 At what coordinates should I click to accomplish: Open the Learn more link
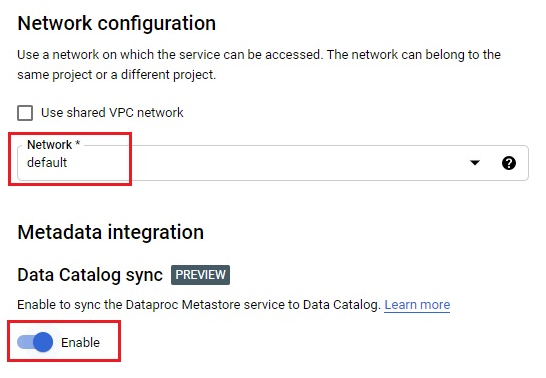(417, 305)
